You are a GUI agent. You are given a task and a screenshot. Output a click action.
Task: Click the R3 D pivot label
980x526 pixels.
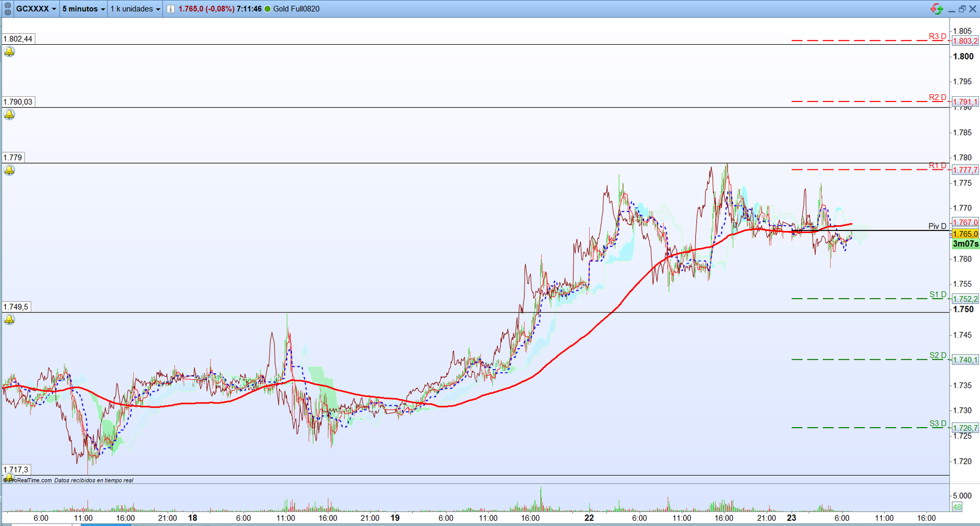(937, 36)
